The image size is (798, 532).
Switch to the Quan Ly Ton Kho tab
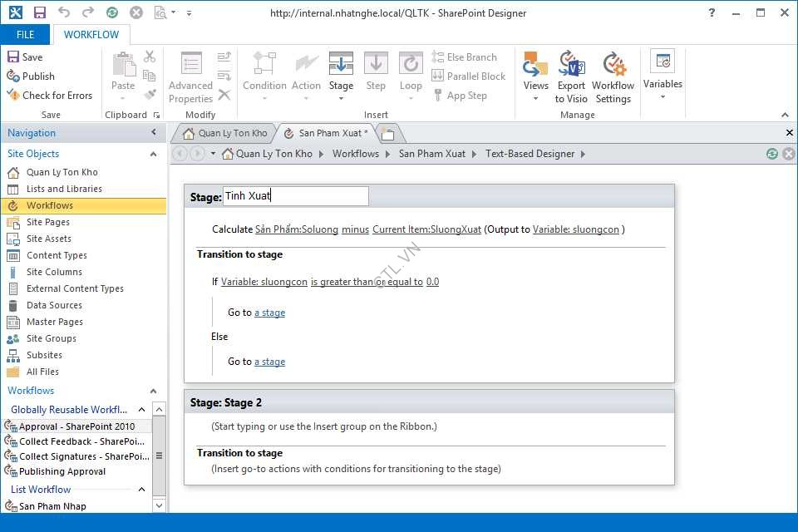tap(225, 133)
